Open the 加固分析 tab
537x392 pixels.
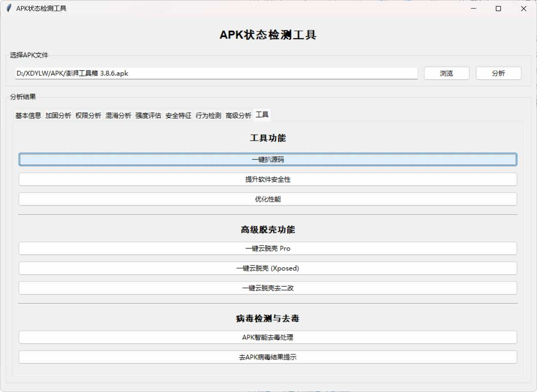click(58, 115)
